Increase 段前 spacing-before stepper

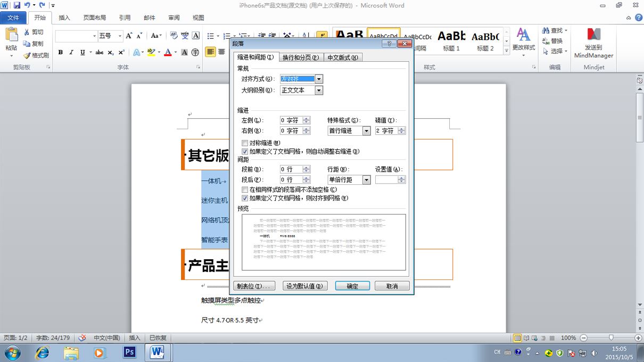point(307,167)
